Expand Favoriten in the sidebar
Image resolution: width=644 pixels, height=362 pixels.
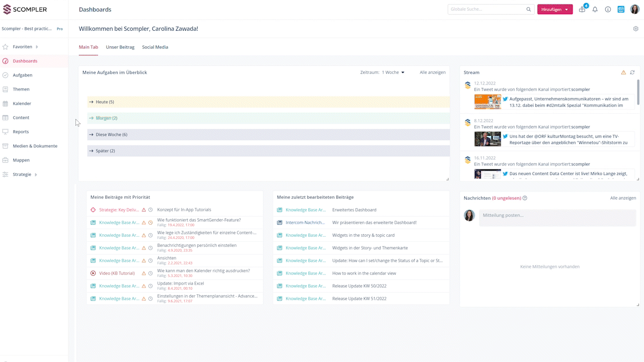click(x=23, y=47)
